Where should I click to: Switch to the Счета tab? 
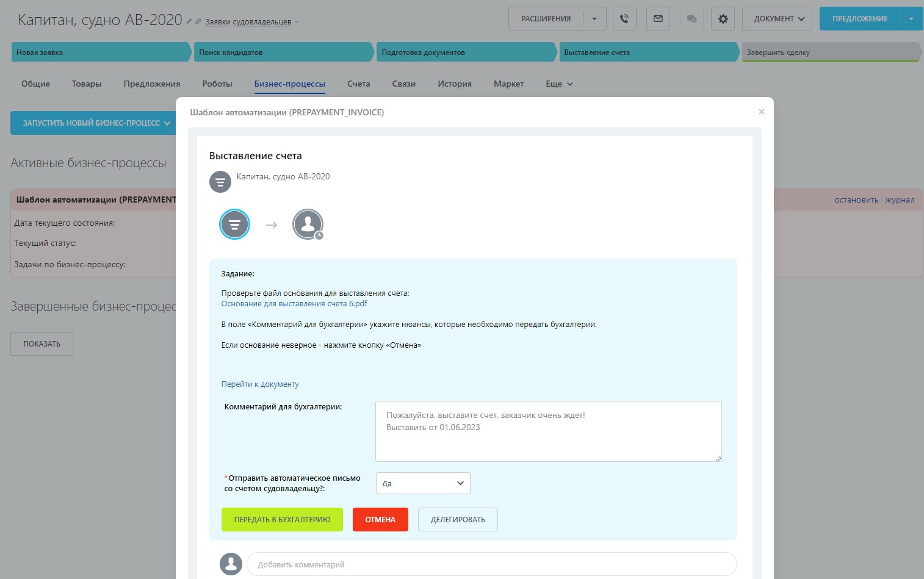359,84
